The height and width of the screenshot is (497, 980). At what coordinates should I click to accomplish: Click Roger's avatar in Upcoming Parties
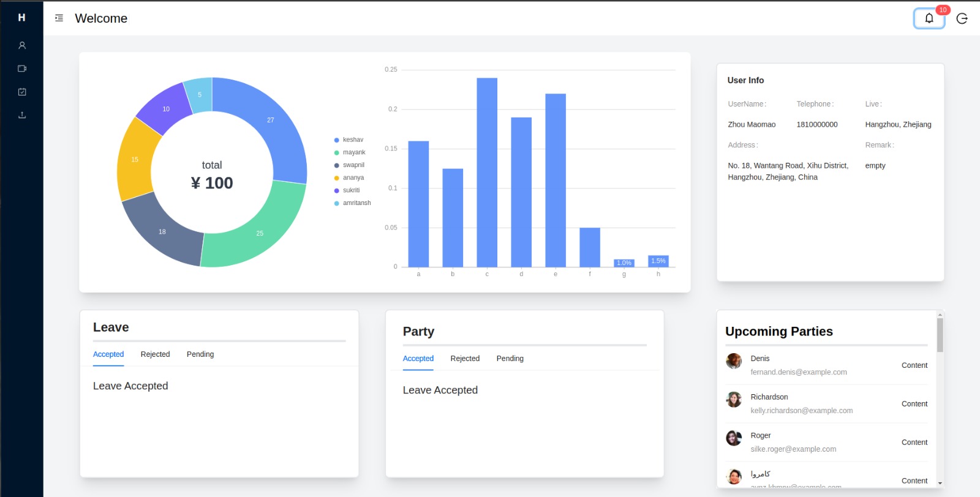pyautogui.click(x=734, y=438)
